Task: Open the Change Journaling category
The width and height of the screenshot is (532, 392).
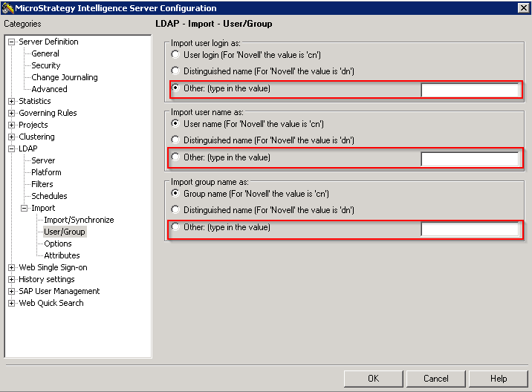Action: point(65,77)
